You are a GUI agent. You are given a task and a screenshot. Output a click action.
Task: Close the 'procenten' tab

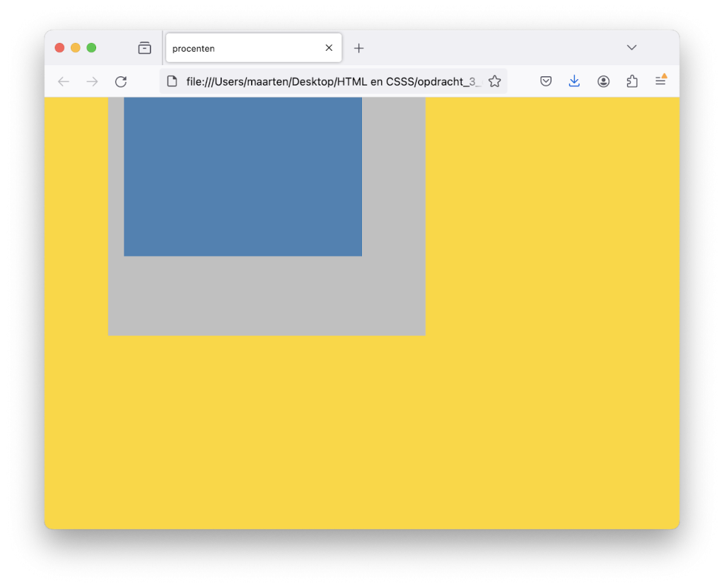(329, 48)
